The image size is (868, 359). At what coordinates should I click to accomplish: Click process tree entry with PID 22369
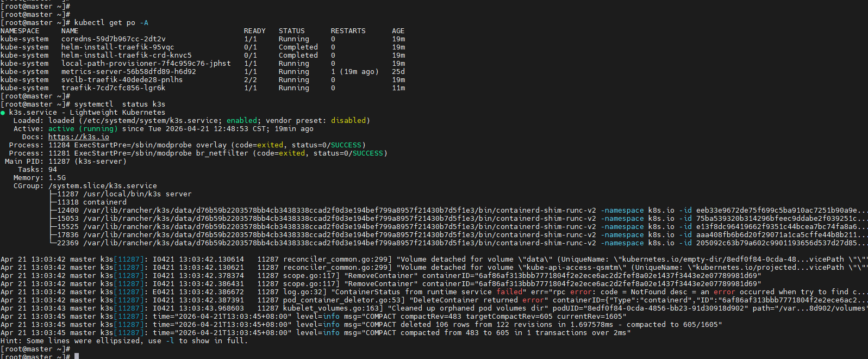(x=459, y=243)
